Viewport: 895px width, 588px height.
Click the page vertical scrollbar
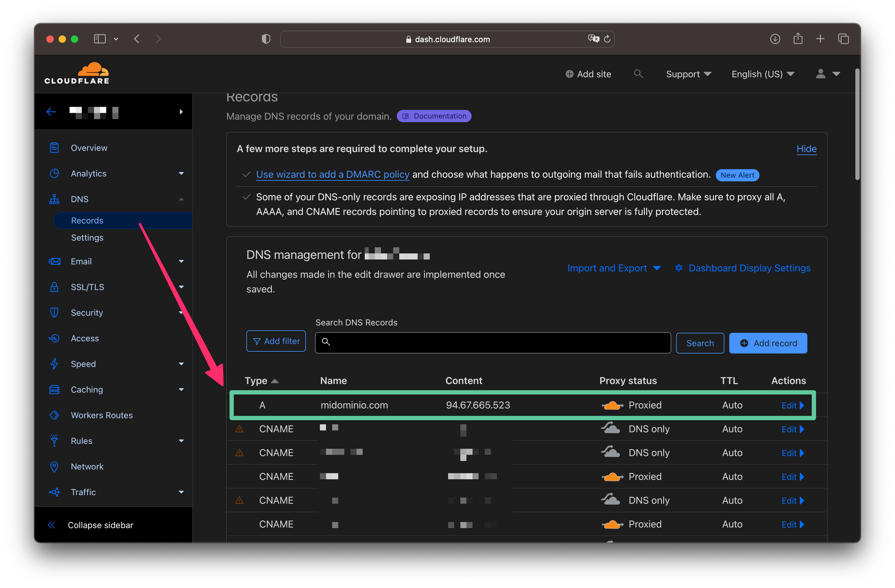857,124
